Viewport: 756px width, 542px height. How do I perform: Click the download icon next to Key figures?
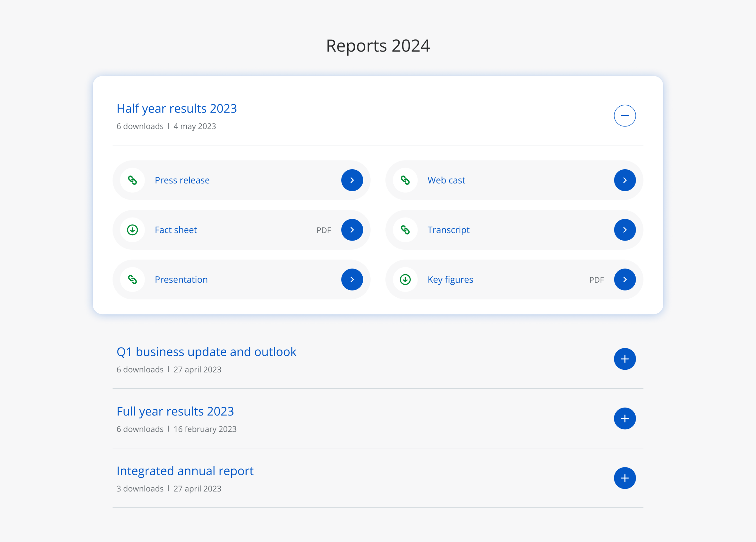[405, 280]
